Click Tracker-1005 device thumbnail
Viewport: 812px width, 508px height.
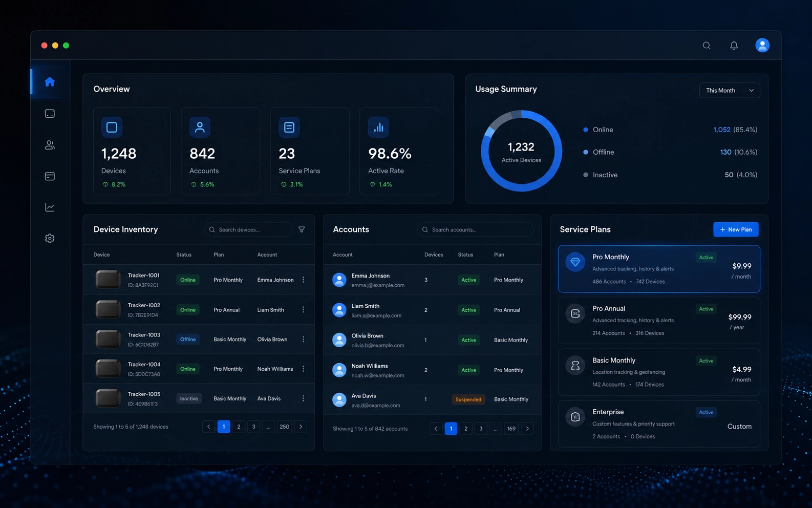tap(108, 398)
